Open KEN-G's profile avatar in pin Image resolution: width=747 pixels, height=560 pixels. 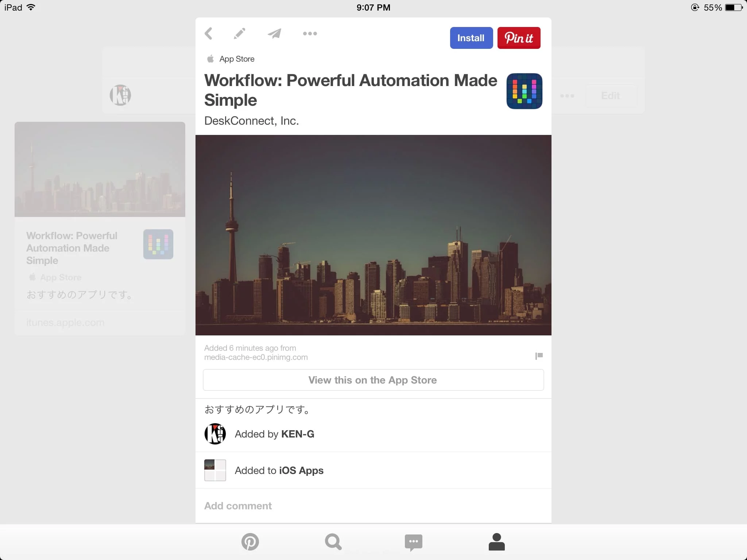pyautogui.click(x=215, y=434)
